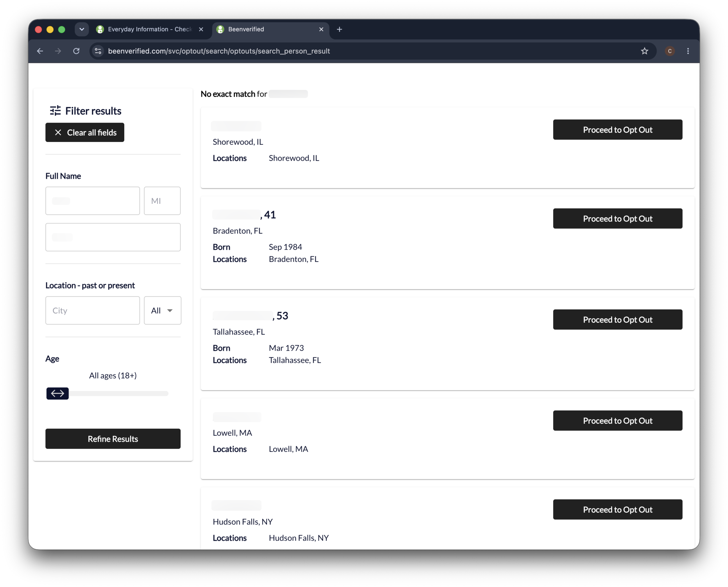Click the age '41' in Bradenton result
This screenshot has height=587, width=728.
[x=270, y=215]
